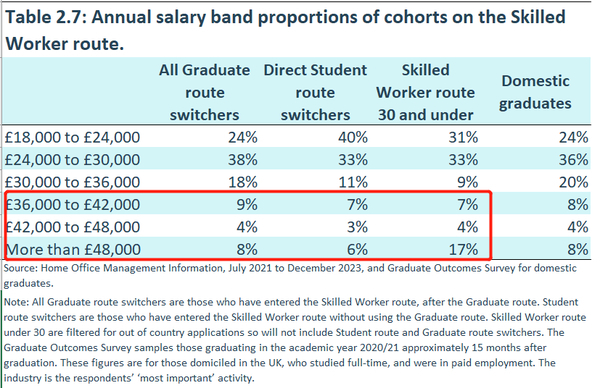Screen dimensions: 600x388
Task: Click the 17% Skilled Worker cell
Action: (463, 249)
